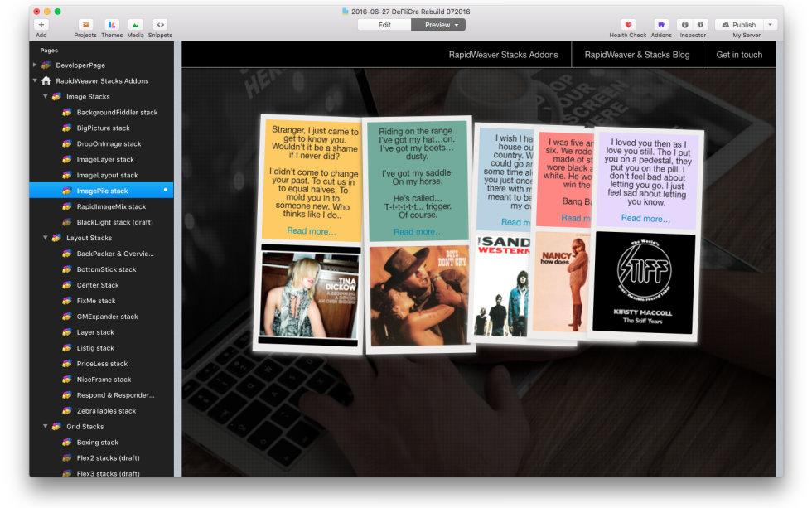The image size is (812, 508).
Task: Open the Projects toolbar icon
Action: click(85, 24)
